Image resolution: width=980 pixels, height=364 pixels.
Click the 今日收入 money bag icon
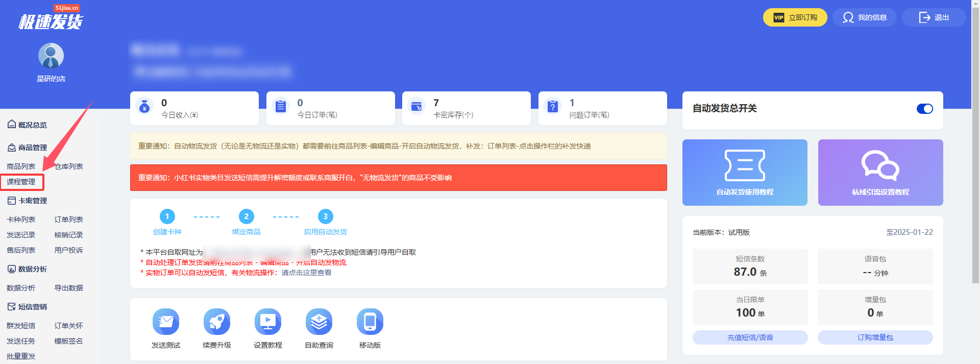click(x=144, y=106)
